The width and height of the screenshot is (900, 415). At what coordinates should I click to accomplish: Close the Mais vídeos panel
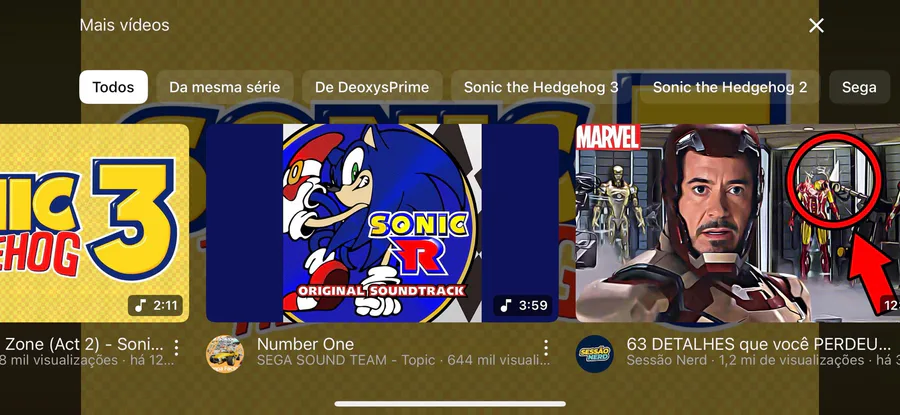(816, 25)
